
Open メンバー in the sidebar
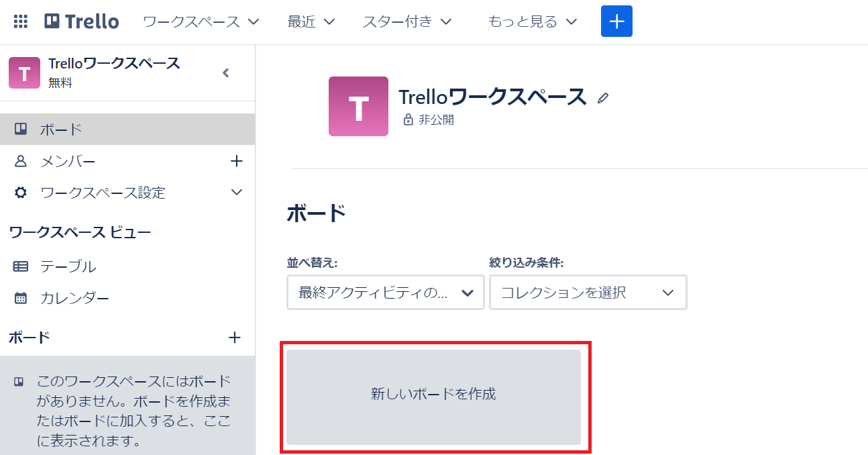click(68, 162)
